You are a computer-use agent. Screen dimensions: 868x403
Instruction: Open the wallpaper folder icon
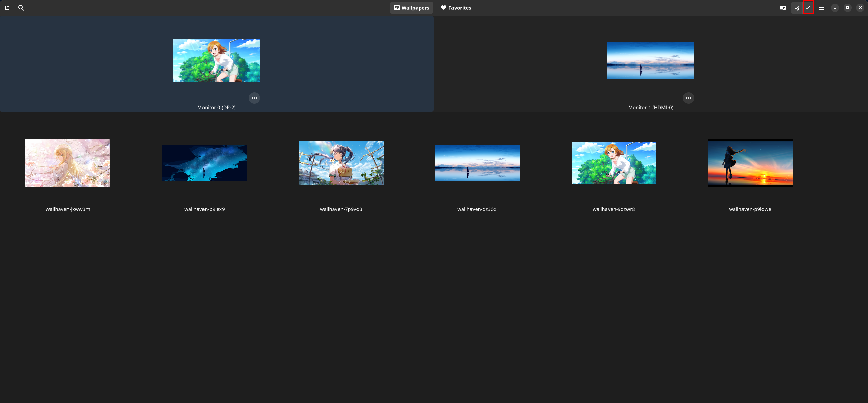(x=7, y=8)
